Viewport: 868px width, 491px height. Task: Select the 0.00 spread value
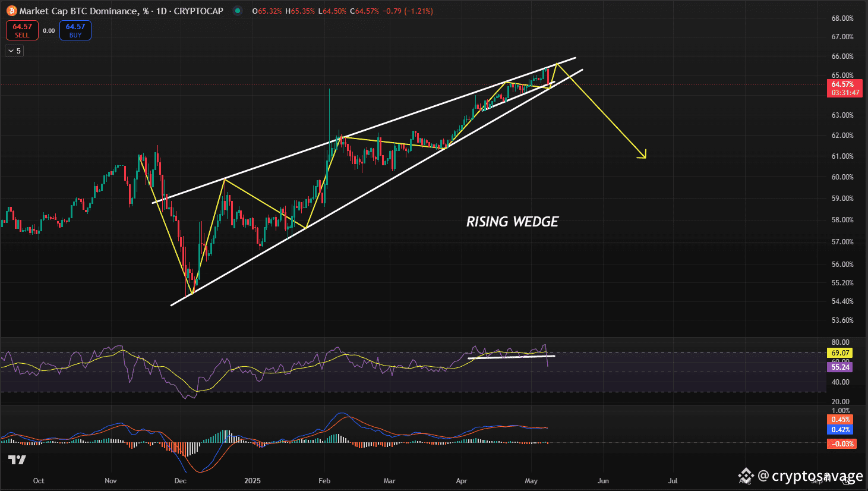(49, 31)
